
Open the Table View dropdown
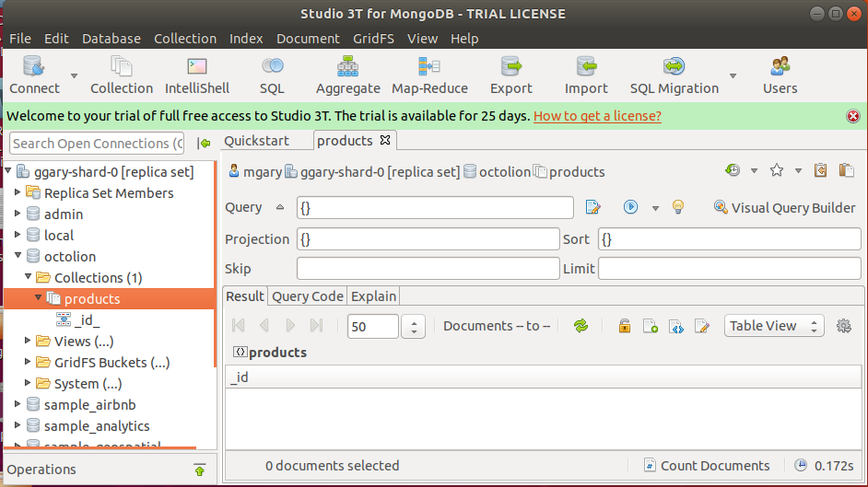click(774, 326)
